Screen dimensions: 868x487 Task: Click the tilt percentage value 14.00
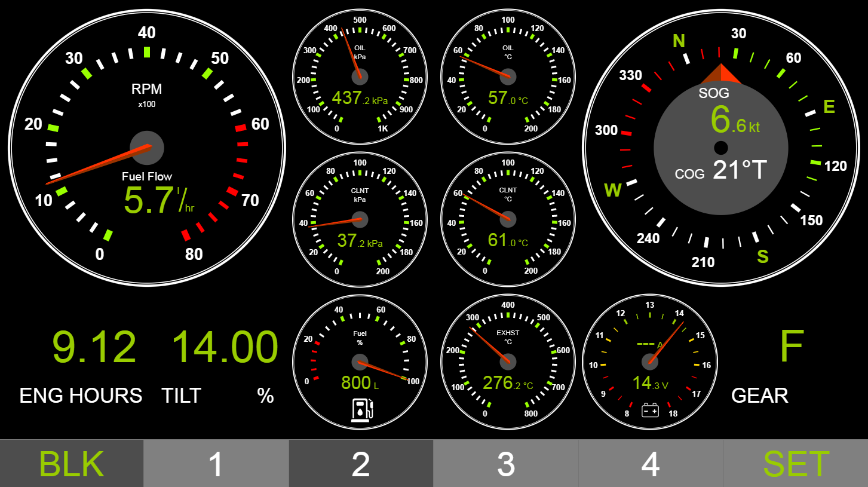coord(225,347)
